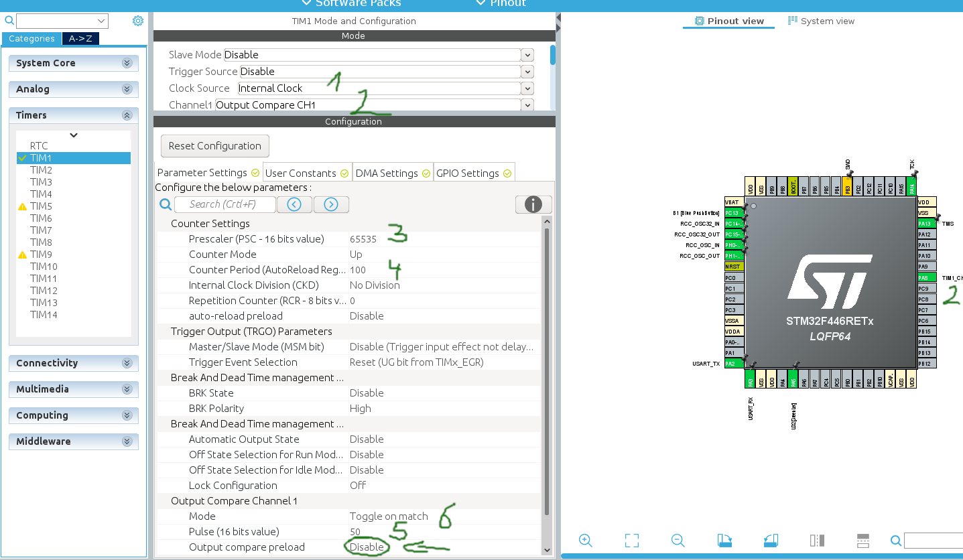The width and height of the screenshot is (963, 560).
Task: Zoom in on the pinout view
Action: point(586,541)
